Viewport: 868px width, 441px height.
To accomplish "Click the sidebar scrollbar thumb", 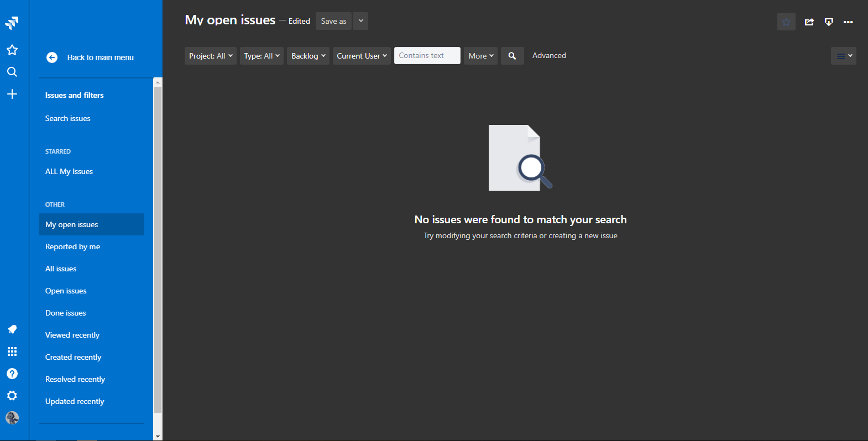I will coord(158,250).
